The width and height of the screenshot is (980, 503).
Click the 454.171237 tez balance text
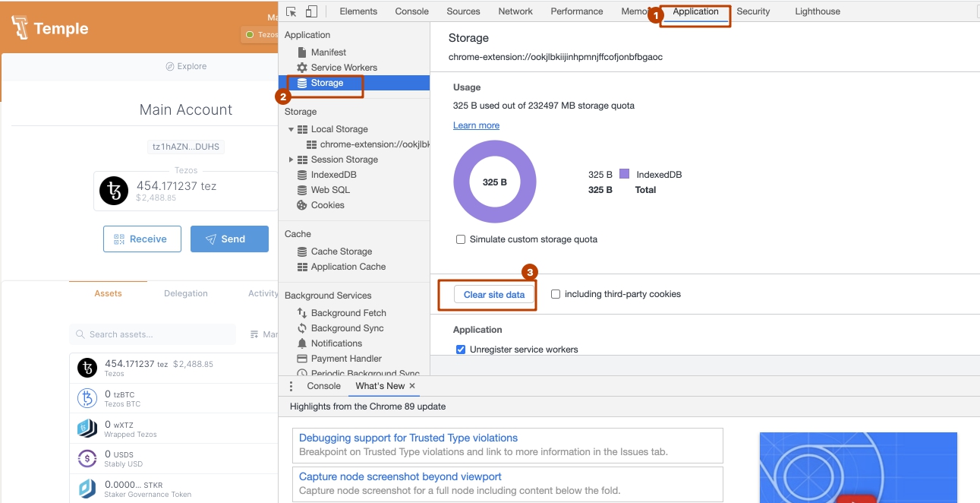177,185
